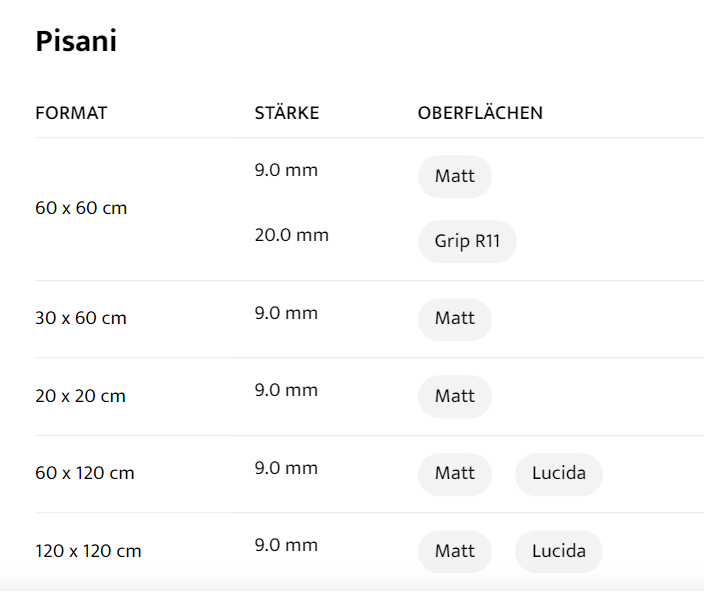This screenshot has width=704, height=606.
Task: Click Matt chip in the 120 x 120 cm row
Action: tap(454, 551)
